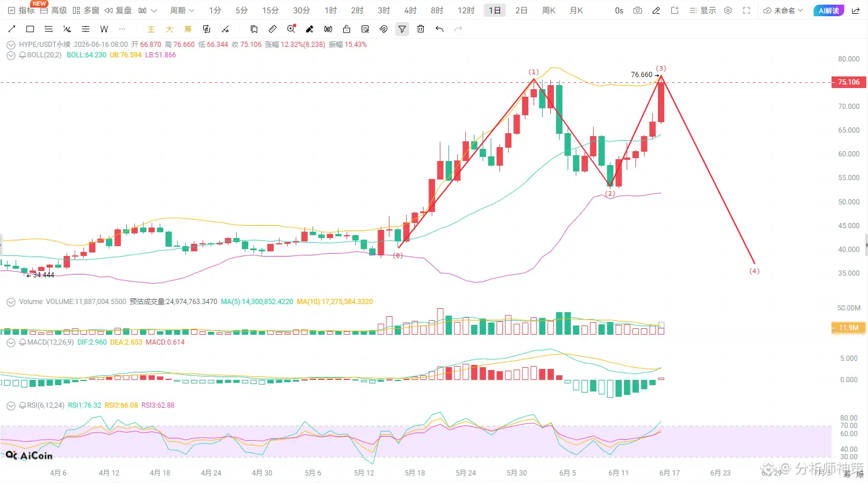Viewport: 868px width, 483px height.
Task: Start 复盘 replay mode
Action: [118, 10]
